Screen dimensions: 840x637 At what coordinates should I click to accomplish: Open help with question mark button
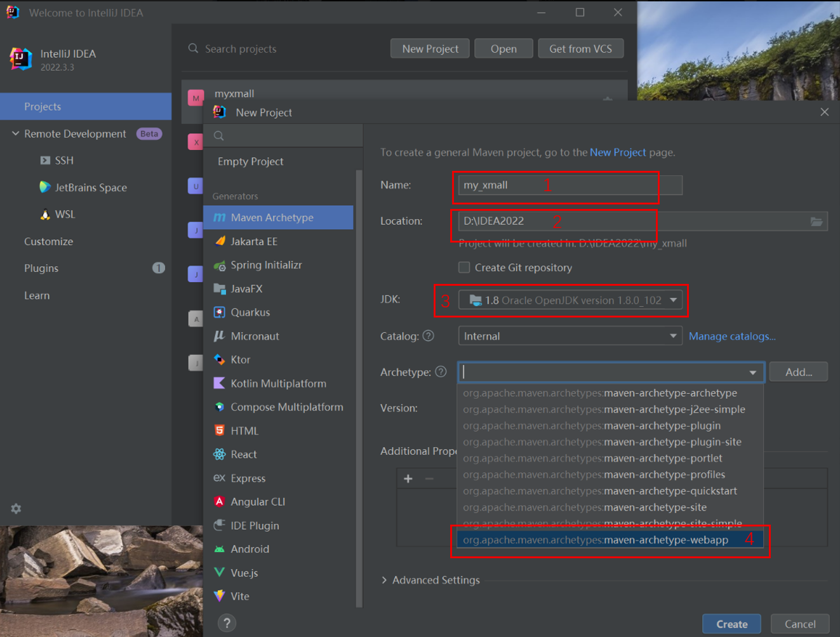tap(227, 623)
